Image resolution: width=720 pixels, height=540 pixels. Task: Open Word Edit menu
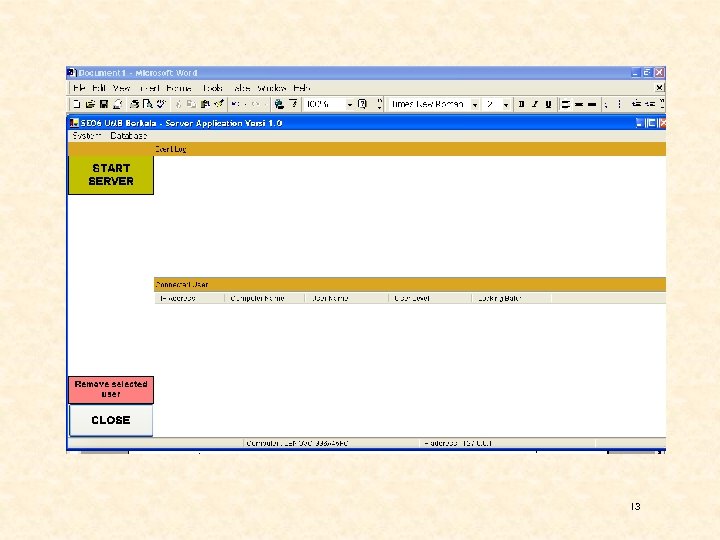(99, 88)
